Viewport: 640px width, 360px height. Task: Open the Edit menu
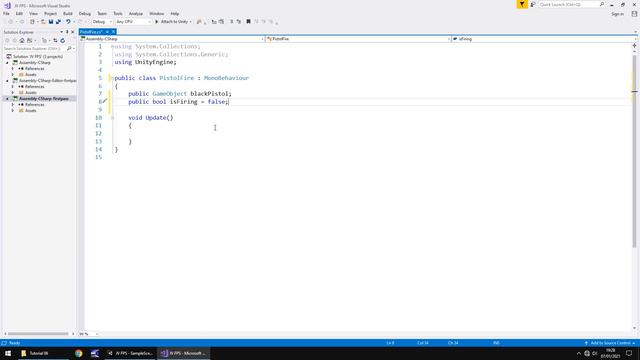(x=19, y=14)
